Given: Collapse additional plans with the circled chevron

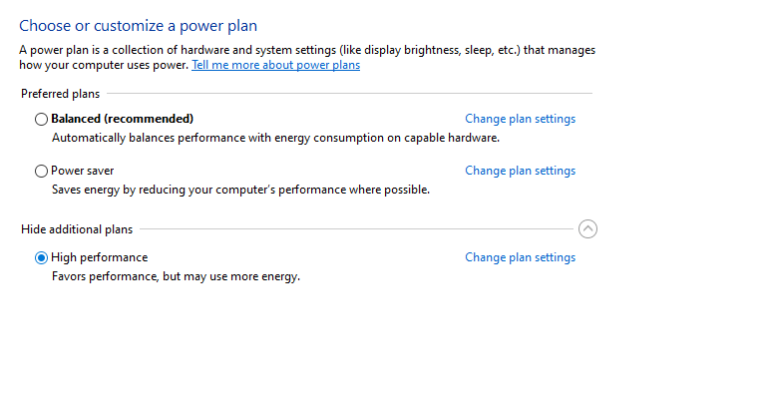Looking at the screenshot, I should 587,229.
